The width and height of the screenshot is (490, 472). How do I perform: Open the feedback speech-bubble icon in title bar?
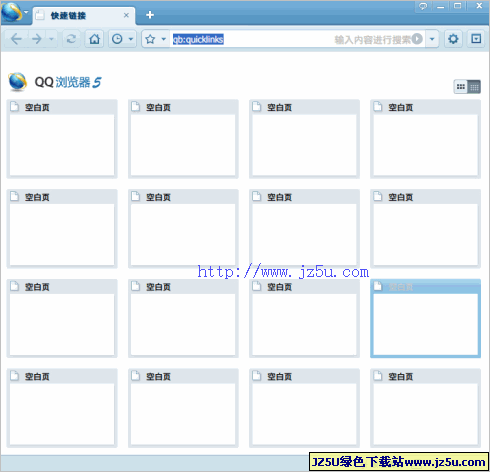423,6
